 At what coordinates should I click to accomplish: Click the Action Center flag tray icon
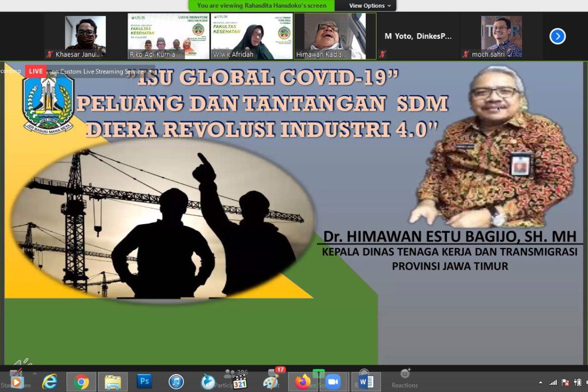coord(565,383)
